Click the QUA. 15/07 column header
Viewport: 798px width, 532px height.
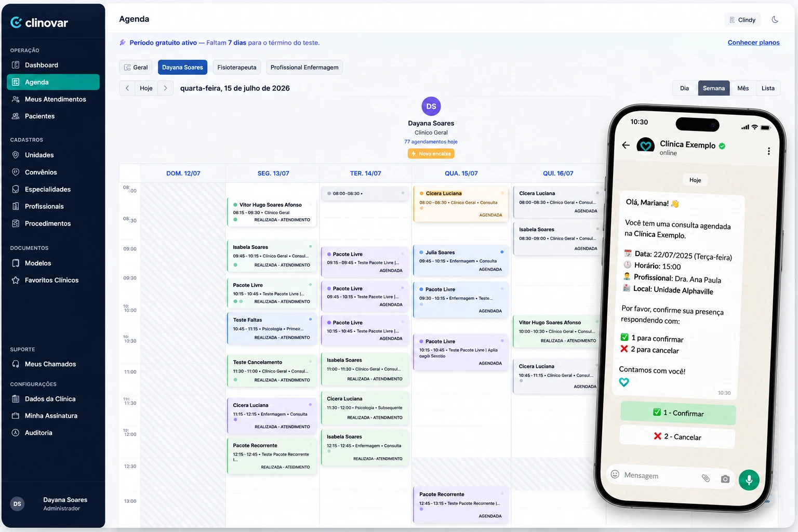pos(461,174)
